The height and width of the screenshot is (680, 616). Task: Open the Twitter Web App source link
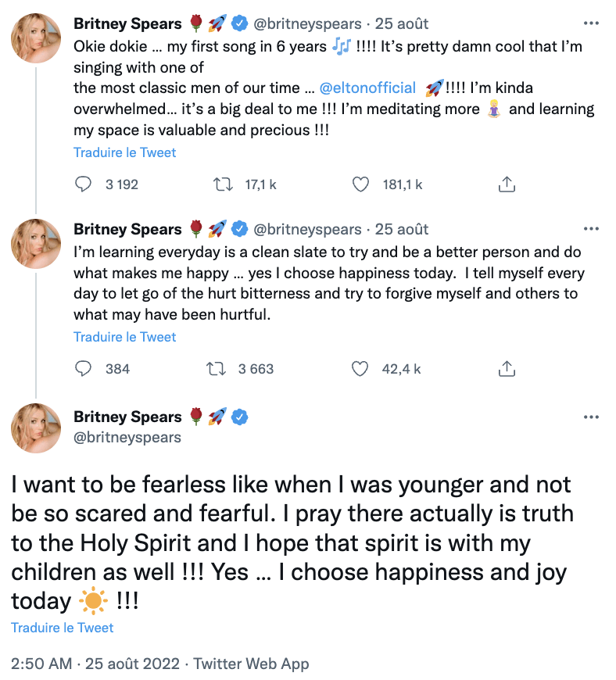(251, 664)
